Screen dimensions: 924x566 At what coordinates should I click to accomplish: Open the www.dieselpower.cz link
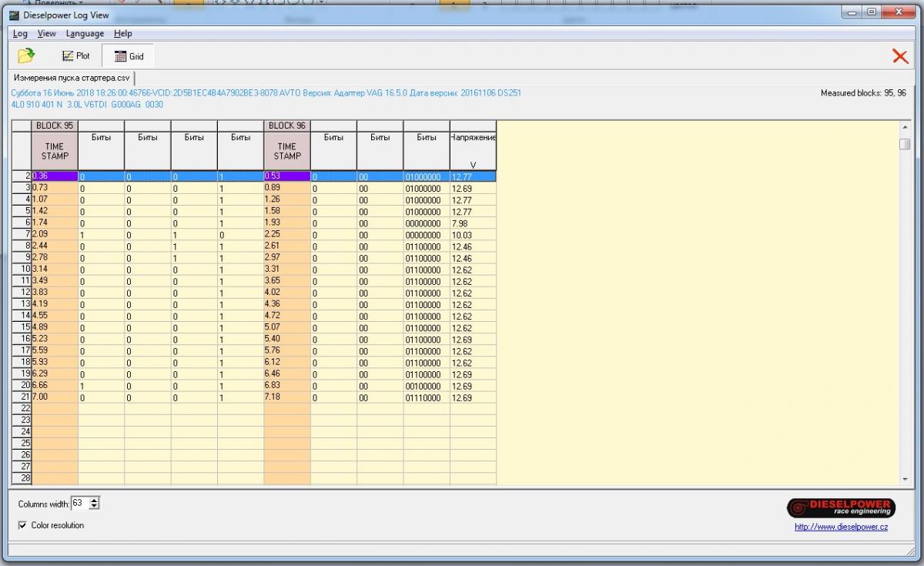(841, 527)
